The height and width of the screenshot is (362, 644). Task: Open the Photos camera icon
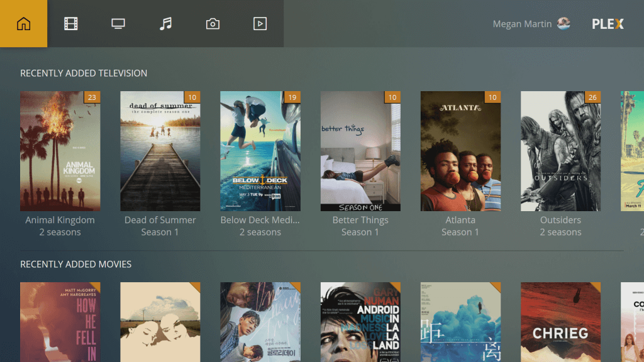(213, 24)
